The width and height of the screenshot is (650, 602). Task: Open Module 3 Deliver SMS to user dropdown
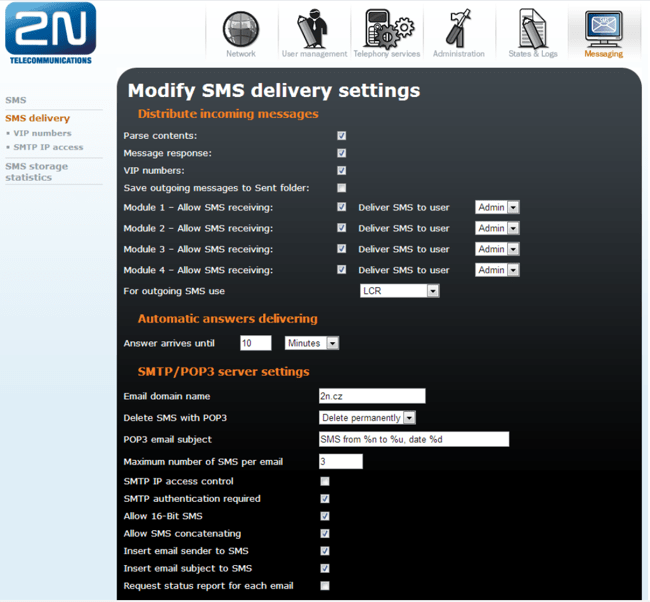[x=497, y=249]
